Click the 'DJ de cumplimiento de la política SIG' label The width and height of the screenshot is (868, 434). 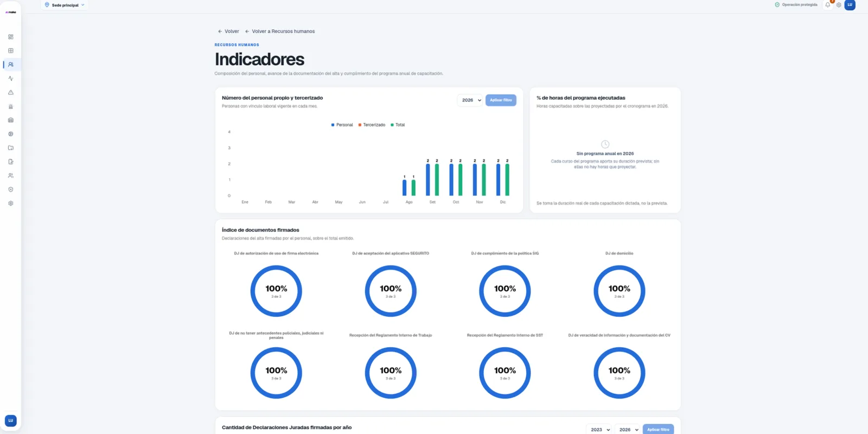pos(505,253)
